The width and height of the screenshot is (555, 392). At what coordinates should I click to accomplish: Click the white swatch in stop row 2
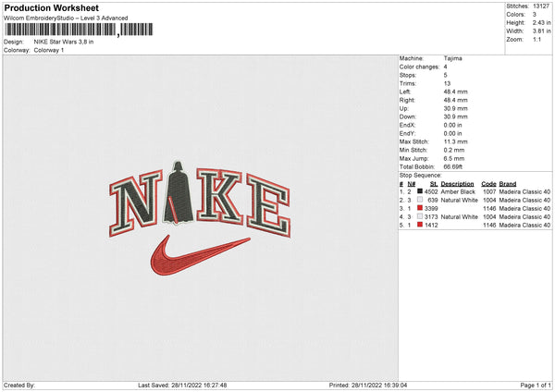coord(420,200)
